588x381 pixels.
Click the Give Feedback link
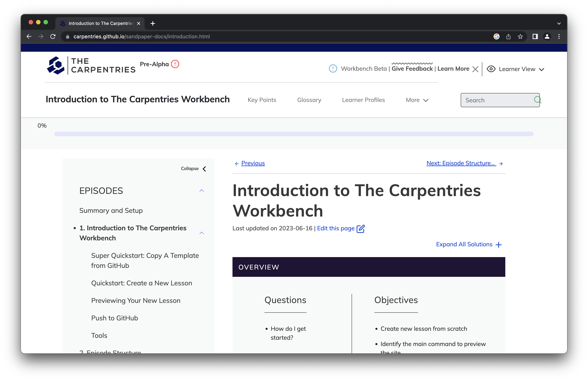[412, 69]
